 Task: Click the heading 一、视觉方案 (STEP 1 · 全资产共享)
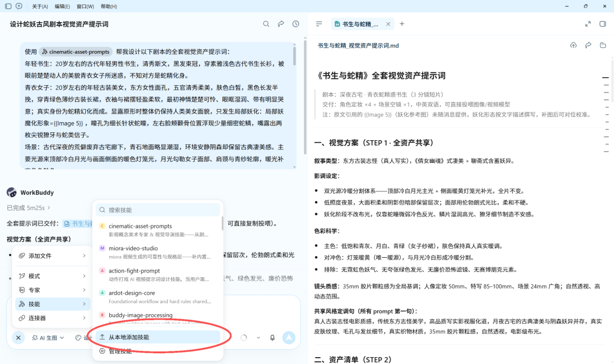point(374,143)
